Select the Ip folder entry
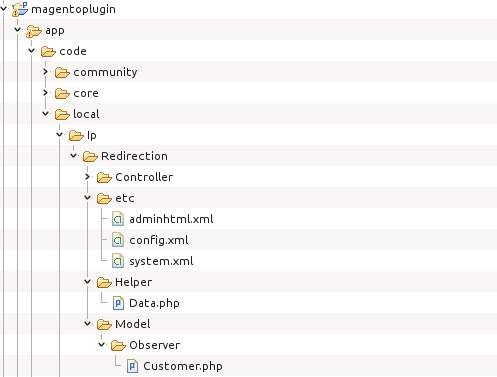Screen dimensions: 497x377 (92, 135)
